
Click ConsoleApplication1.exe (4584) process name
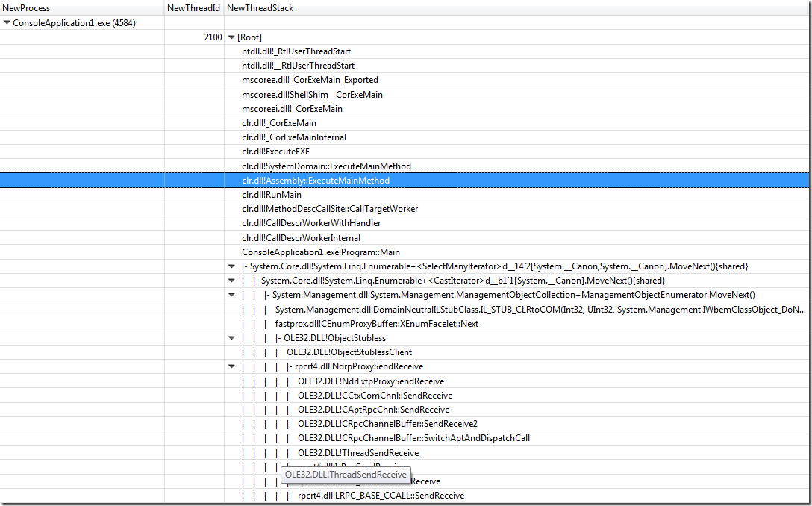(x=74, y=23)
